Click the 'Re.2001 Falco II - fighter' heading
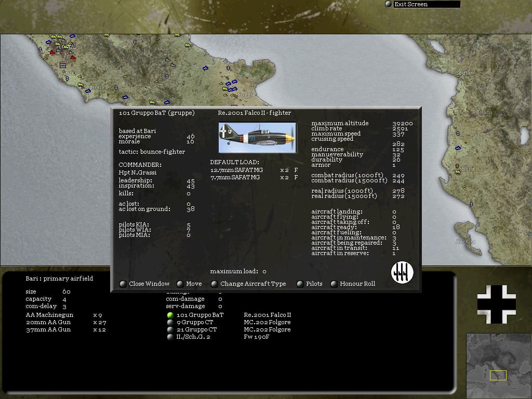532x399 pixels. (x=255, y=113)
